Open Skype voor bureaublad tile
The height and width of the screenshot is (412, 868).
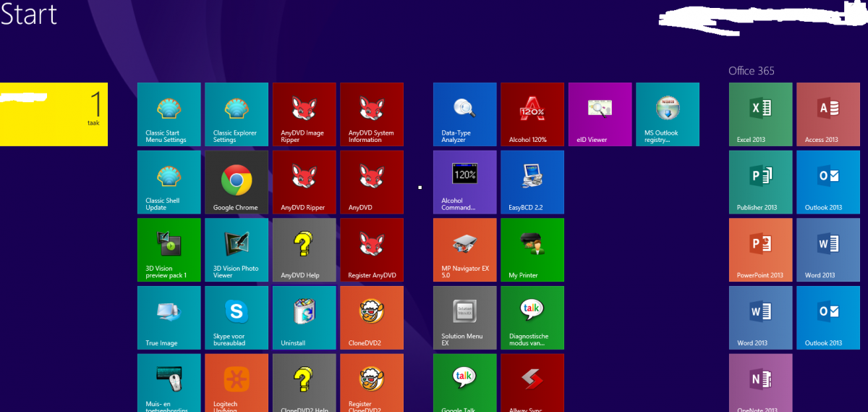(x=237, y=318)
